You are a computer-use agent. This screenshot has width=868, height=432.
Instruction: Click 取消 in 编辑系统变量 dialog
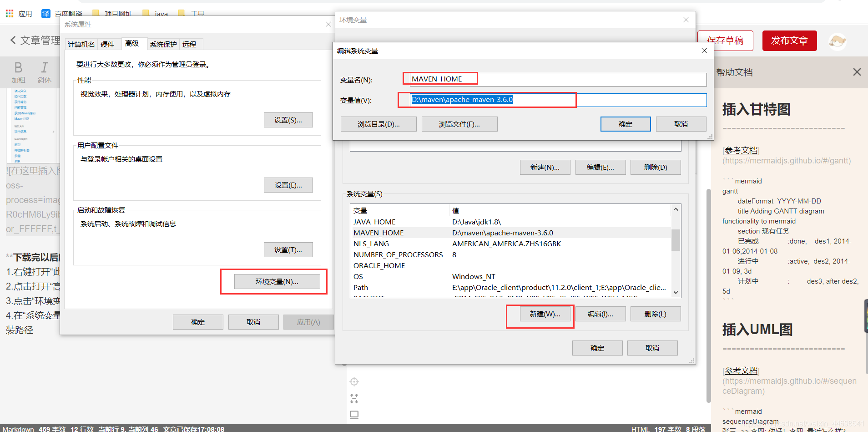681,124
